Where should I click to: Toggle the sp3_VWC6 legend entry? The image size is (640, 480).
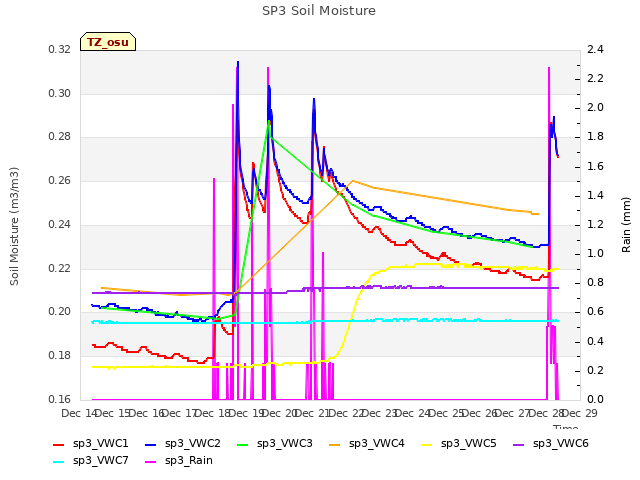[x=551, y=444]
